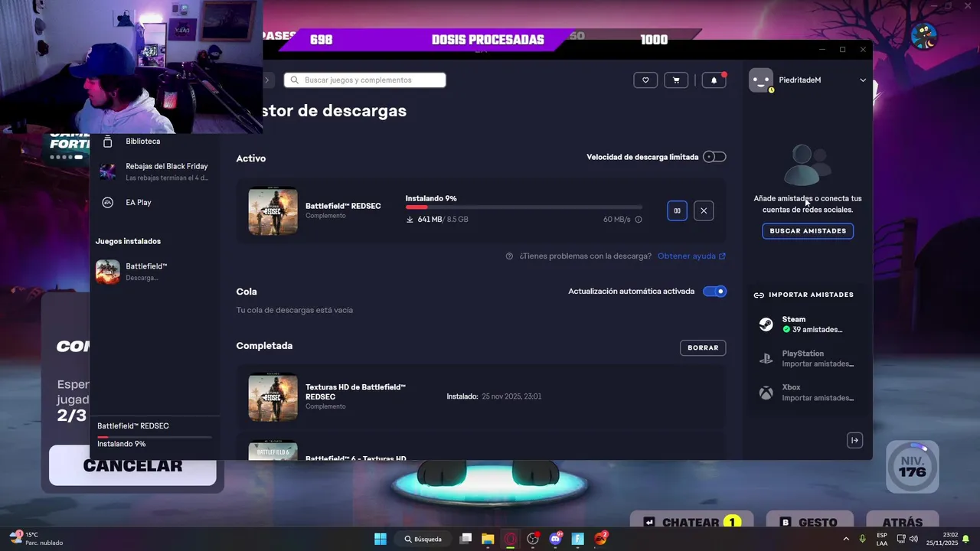Click the Battlefield REDSEC installing progress bar

524,207
